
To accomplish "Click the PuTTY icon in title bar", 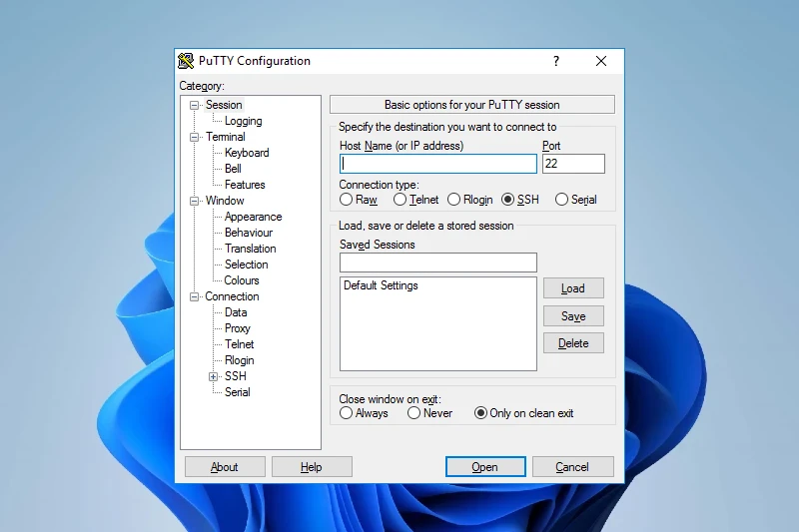I will pos(186,61).
